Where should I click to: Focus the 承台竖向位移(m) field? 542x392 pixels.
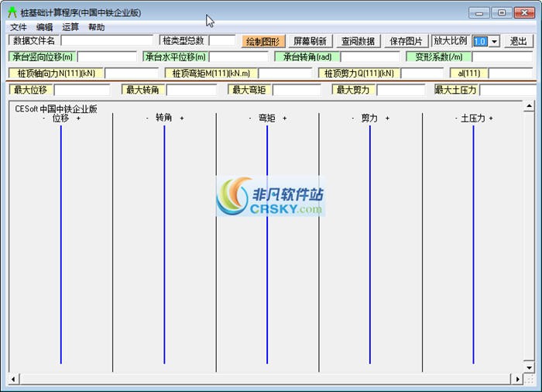[x=107, y=57]
